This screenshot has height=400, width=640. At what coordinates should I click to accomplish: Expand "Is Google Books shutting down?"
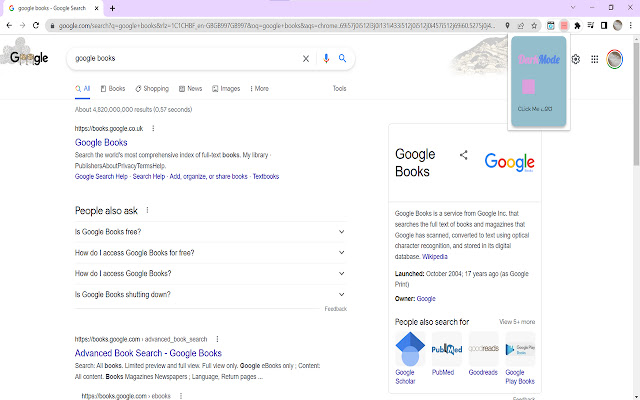(x=211, y=294)
